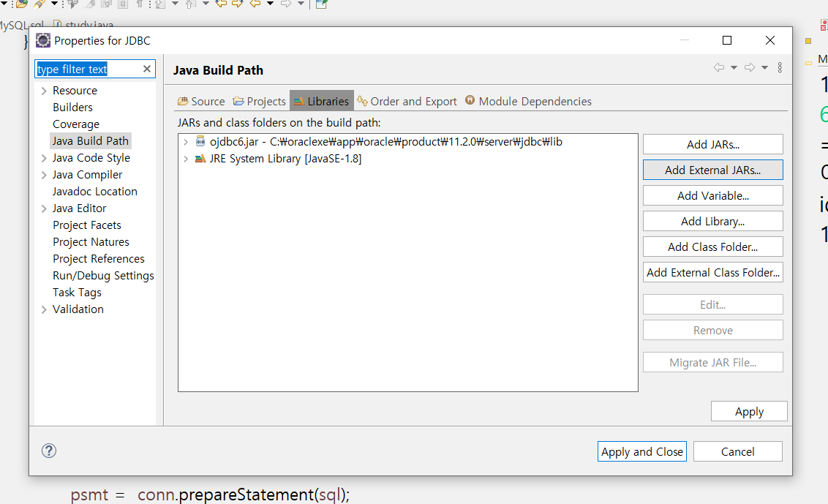Open the Module Dependencies tab

pos(529,102)
